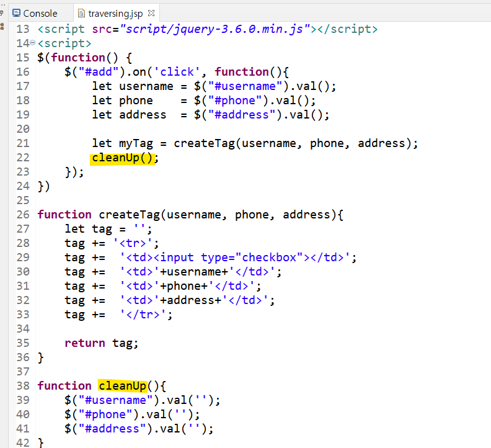Click the Console tab monitor icon
This screenshot has width=491, height=448.
point(16,13)
